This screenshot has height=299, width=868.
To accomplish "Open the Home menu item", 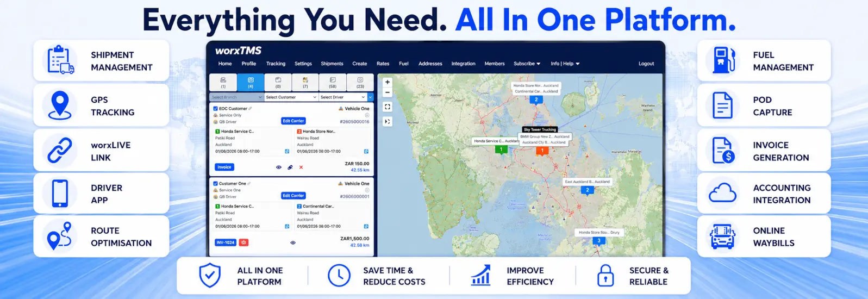I will click(225, 64).
